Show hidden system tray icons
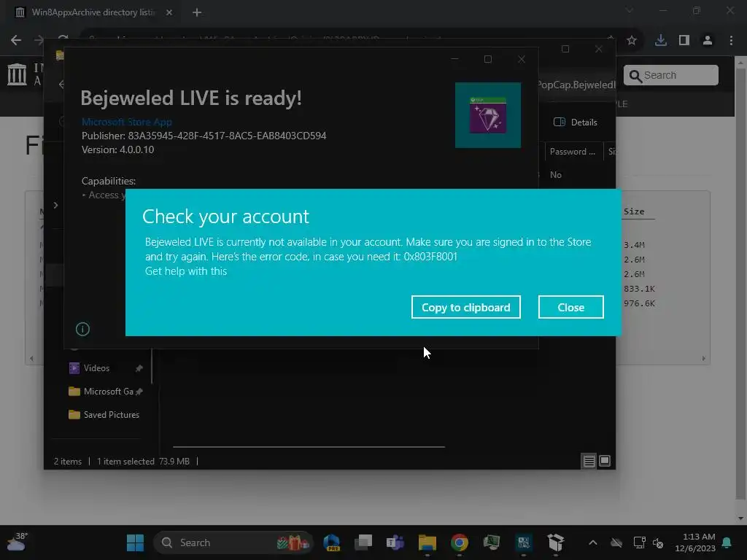Viewport: 747px width, 560px height. point(592,542)
